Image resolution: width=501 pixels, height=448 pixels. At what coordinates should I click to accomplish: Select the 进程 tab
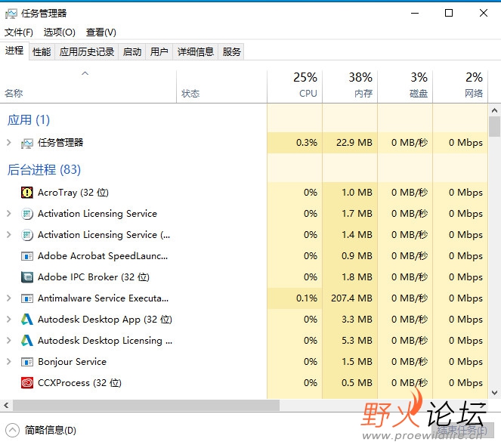coord(14,51)
